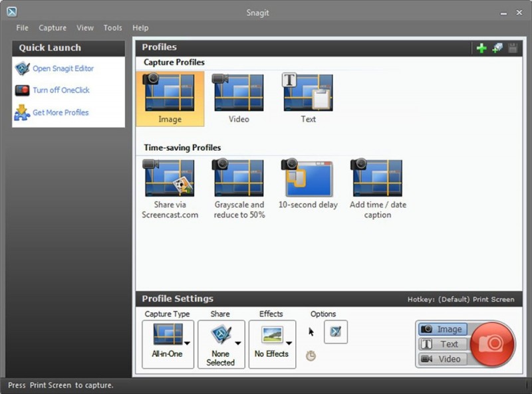Image resolution: width=532 pixels, height=394 pixels.
Task: Open the View menu
Action: point(85,28)
